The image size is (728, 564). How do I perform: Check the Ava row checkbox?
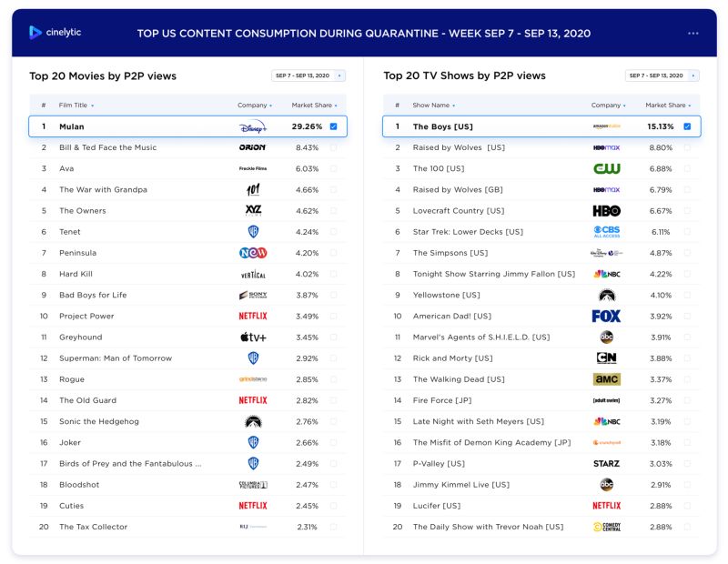click(x=333, y=168)
